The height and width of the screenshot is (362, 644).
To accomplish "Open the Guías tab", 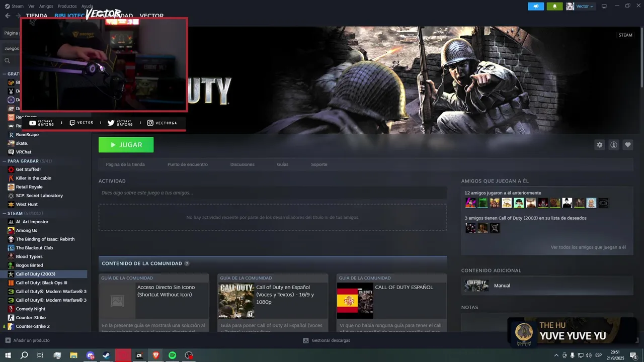I will coord(283,164).
